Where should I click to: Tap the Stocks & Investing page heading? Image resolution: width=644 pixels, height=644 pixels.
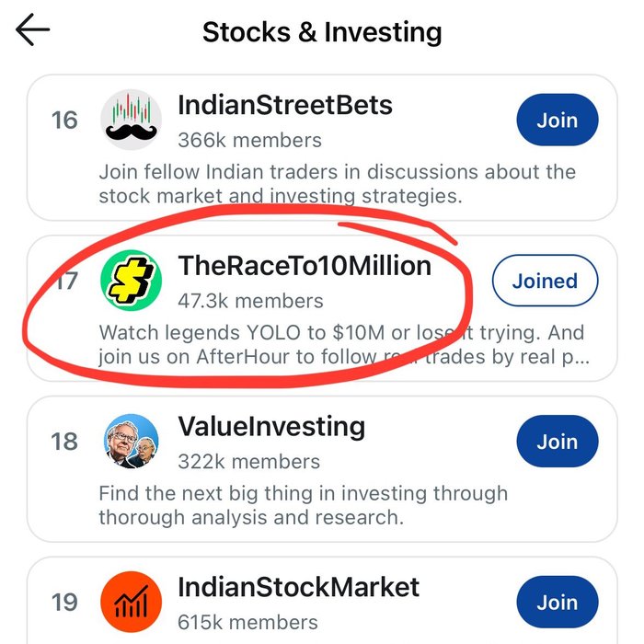pyautogui.click(x=322, y=32)
